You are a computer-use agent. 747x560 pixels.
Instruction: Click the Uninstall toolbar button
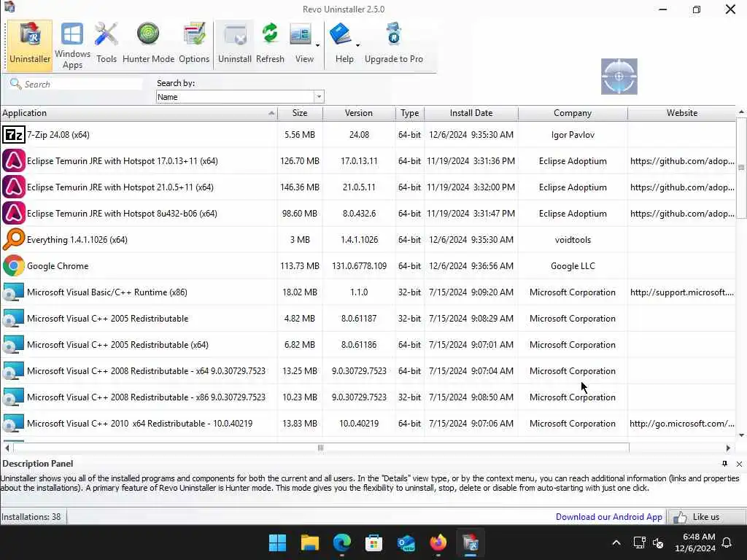235,44
